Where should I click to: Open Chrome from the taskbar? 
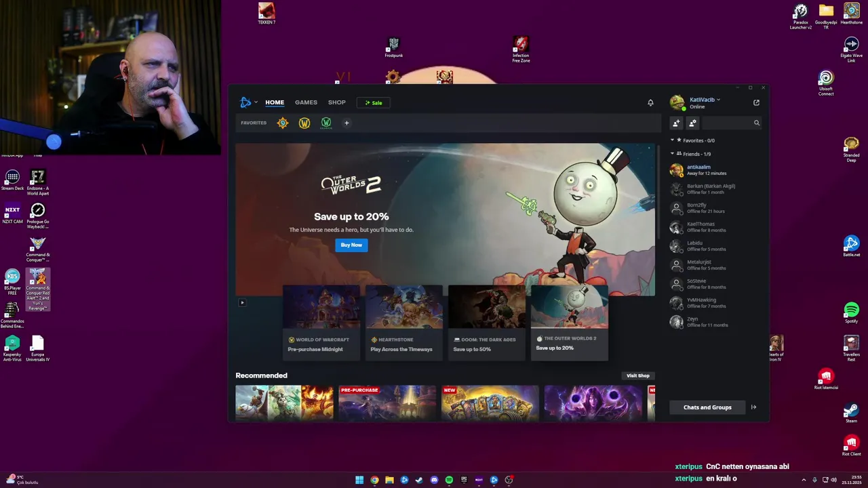click(374, 480)
